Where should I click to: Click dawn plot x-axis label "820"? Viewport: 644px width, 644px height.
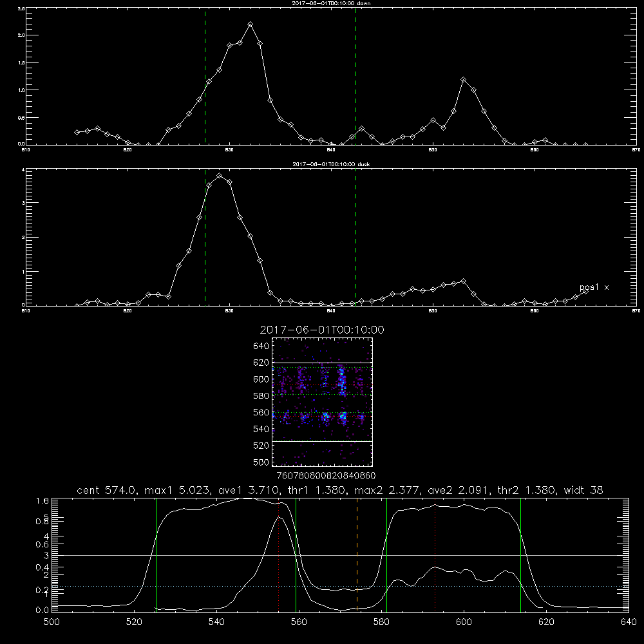[128, 150]
